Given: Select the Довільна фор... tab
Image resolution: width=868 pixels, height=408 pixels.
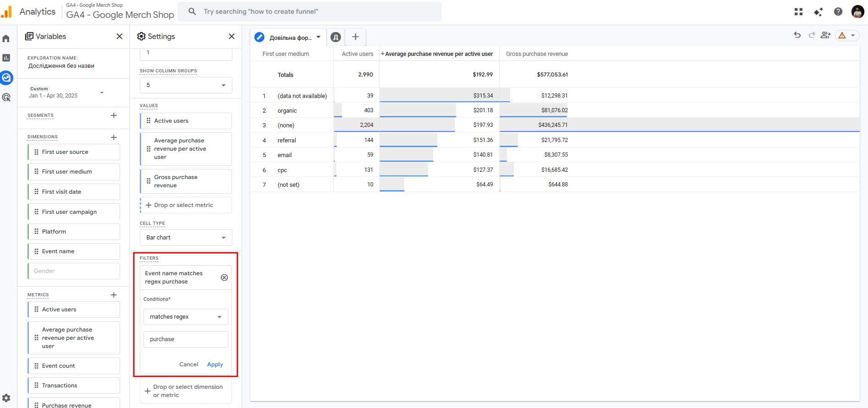Looking at the screenshot, I should (x=290, y=38).
